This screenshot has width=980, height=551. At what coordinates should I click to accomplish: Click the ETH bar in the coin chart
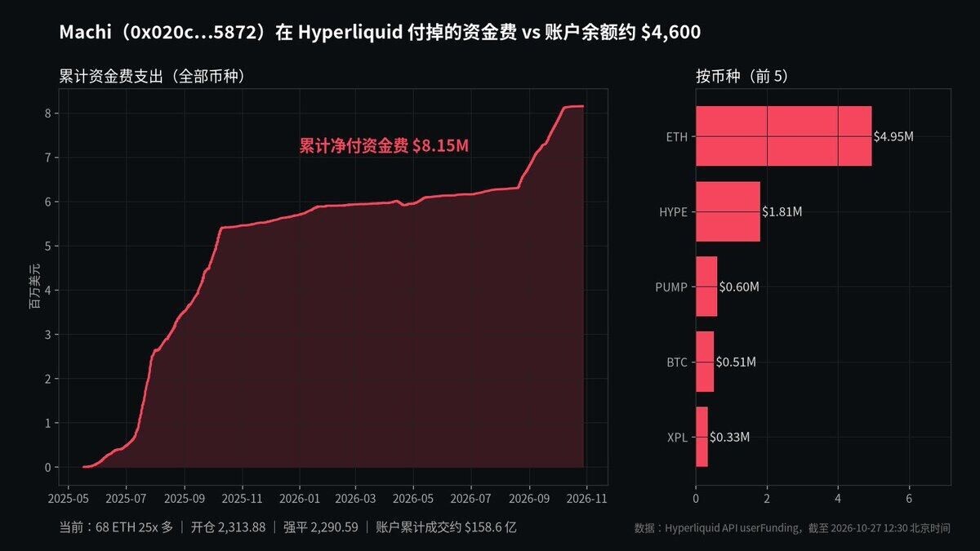point(783,136)
